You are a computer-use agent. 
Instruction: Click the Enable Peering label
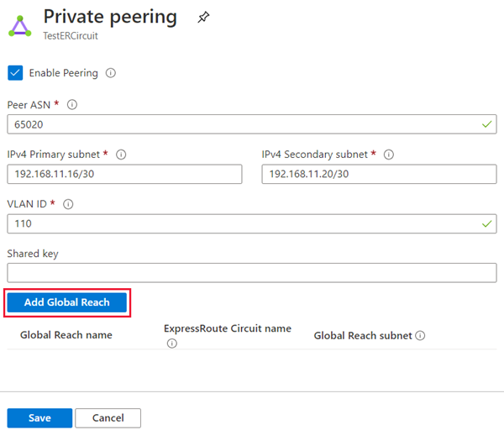coord(64,73)
